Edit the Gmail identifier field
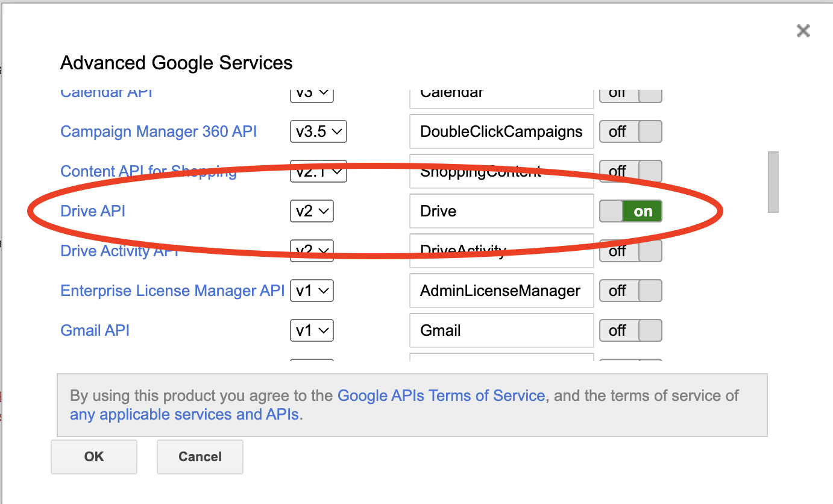This screenshot has width=833, height=504. tap(501, 330)
